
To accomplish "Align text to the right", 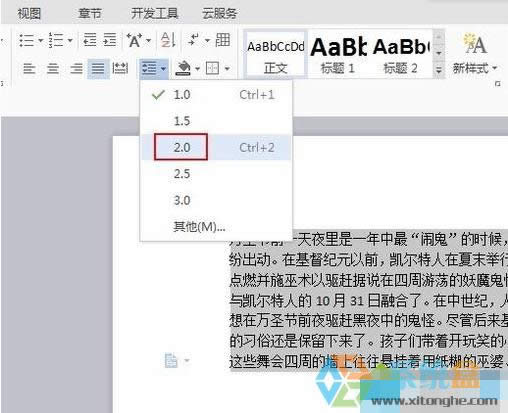I will pos(76,69).
